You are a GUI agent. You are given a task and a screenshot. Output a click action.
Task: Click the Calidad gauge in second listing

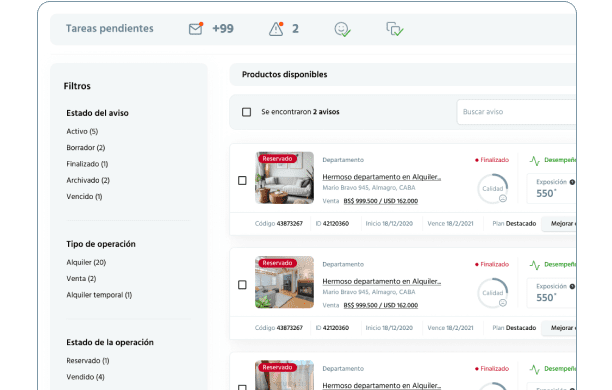(x=493, y=293)
